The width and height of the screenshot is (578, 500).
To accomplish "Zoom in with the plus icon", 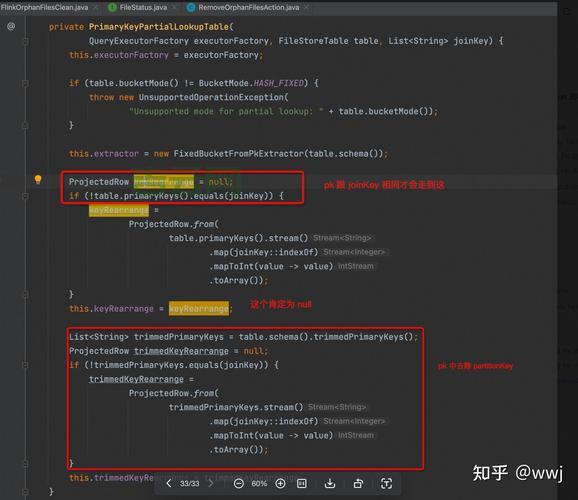I will 280,483.
